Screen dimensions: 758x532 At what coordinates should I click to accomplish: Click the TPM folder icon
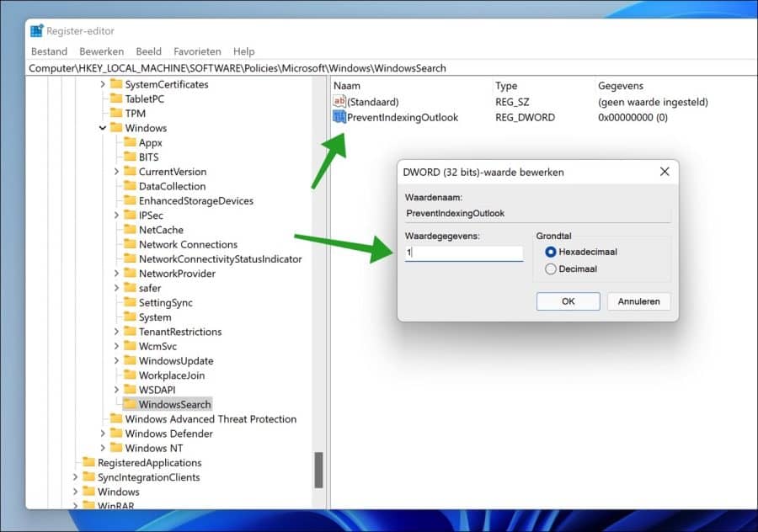click(116, 113)
